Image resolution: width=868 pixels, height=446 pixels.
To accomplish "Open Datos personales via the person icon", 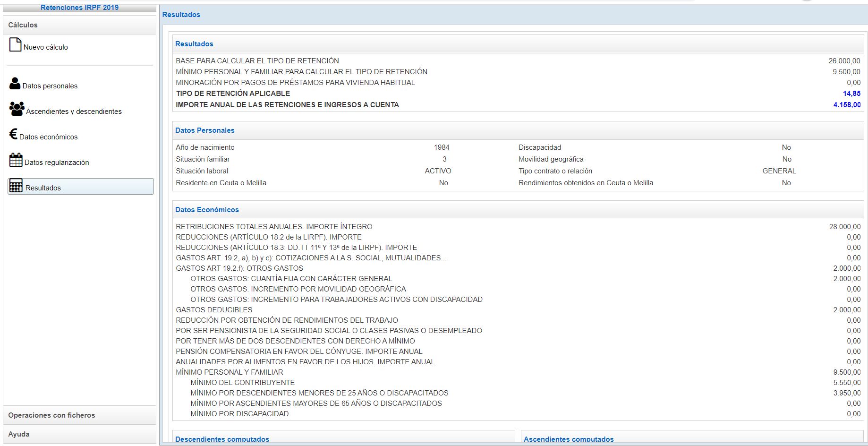I will [15, 84].
